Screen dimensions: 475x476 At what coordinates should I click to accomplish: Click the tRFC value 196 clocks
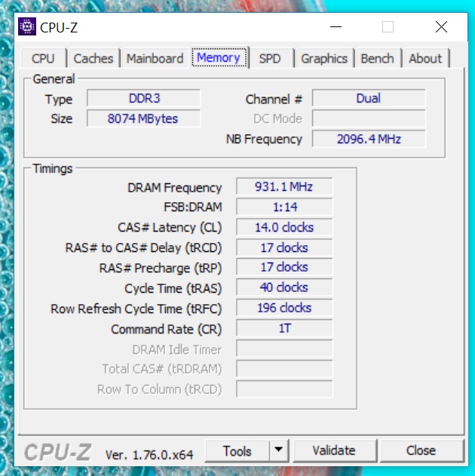coord(284,308)
